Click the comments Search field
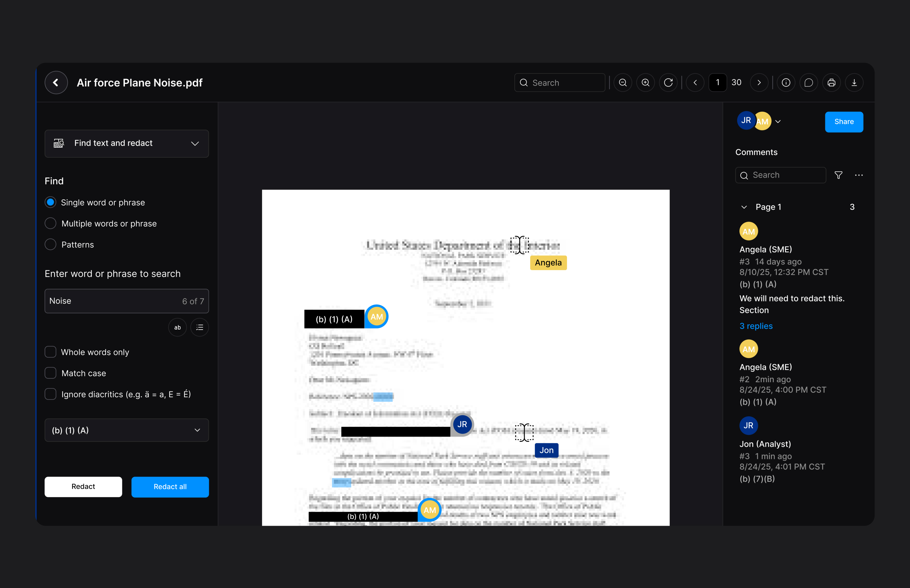 click(x=781, y=175)
